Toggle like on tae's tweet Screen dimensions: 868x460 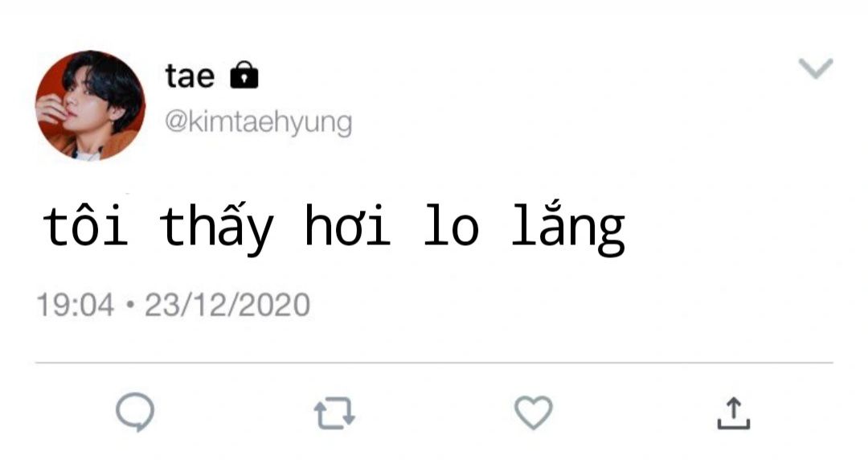534,413
